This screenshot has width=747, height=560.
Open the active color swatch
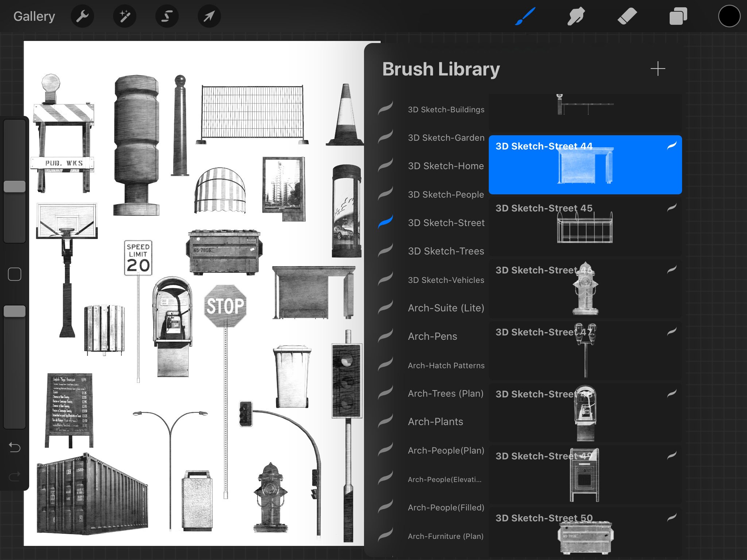point(729,16)
